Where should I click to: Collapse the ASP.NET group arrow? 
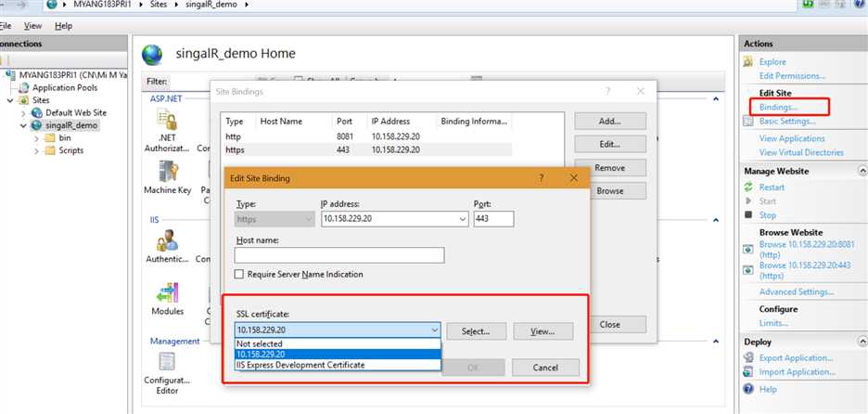(x=716, y=98)
